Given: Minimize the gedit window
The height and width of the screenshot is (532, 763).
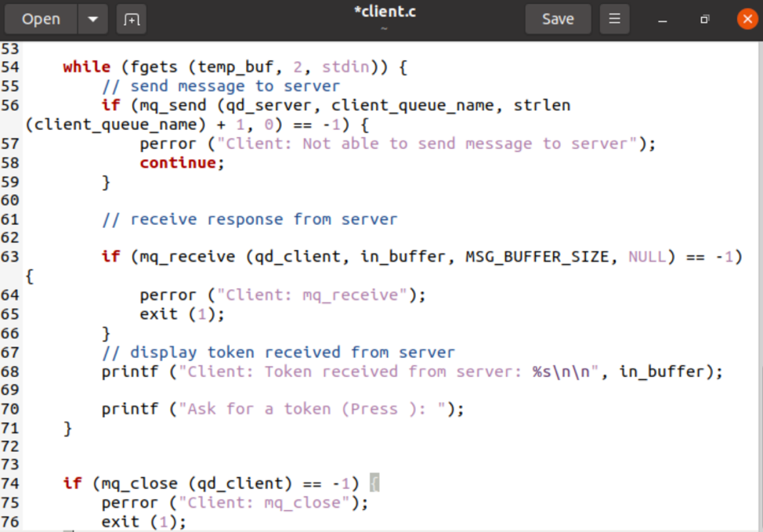Looking at the screenshot, I should (x=663, y=19).
